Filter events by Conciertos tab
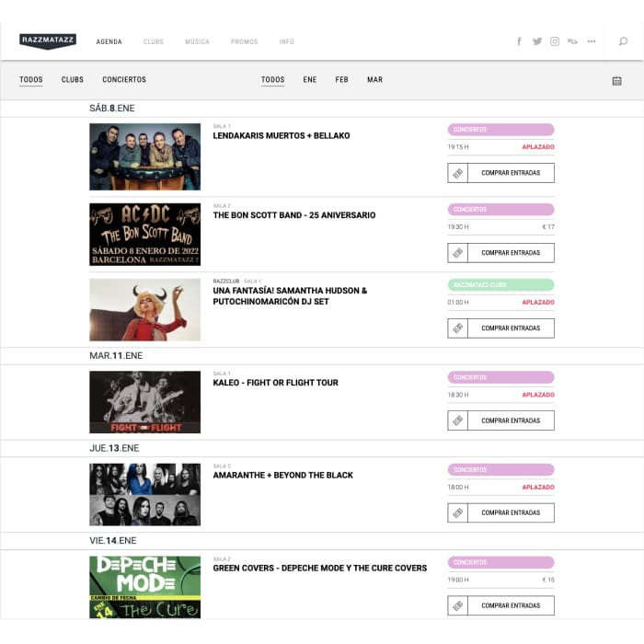This screenshot has width=644, height=644. click(124, 80)
